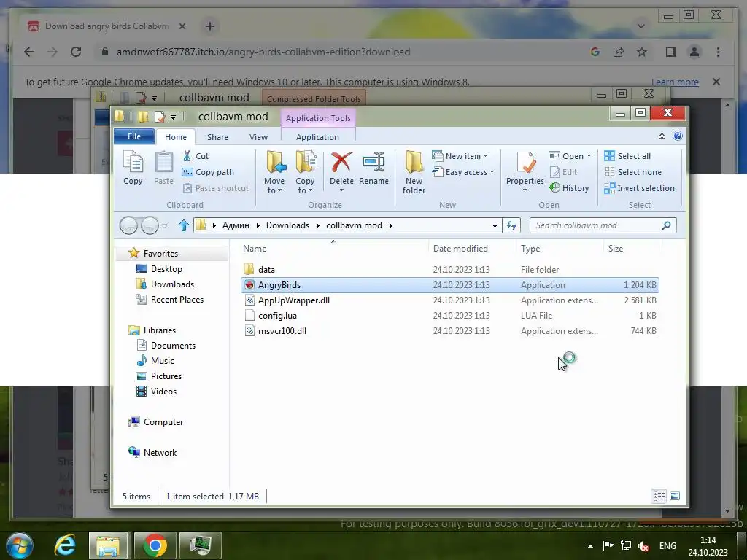Image resolution: width=747 pixels, height=560 pixels.
Task: Select the config.lua file
Action: 449,315
